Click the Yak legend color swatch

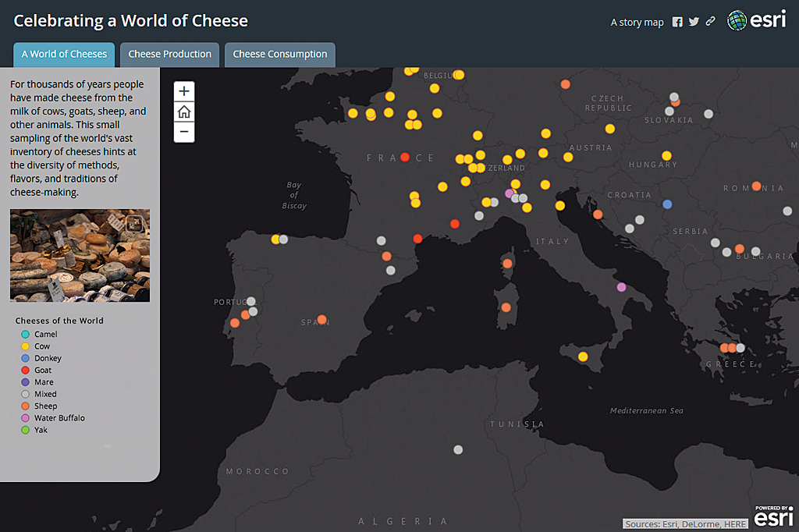click(x=25, y=430)
